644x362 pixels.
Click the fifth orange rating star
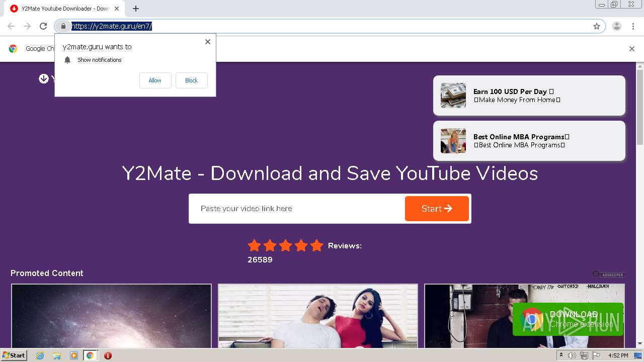[x=316, y=246]
